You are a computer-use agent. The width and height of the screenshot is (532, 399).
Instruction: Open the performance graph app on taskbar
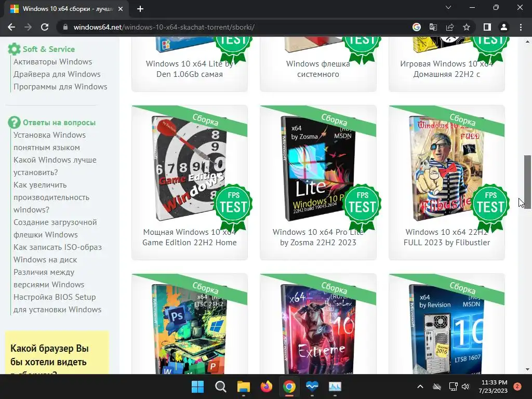pyautogui.click(x=335, y=387)
